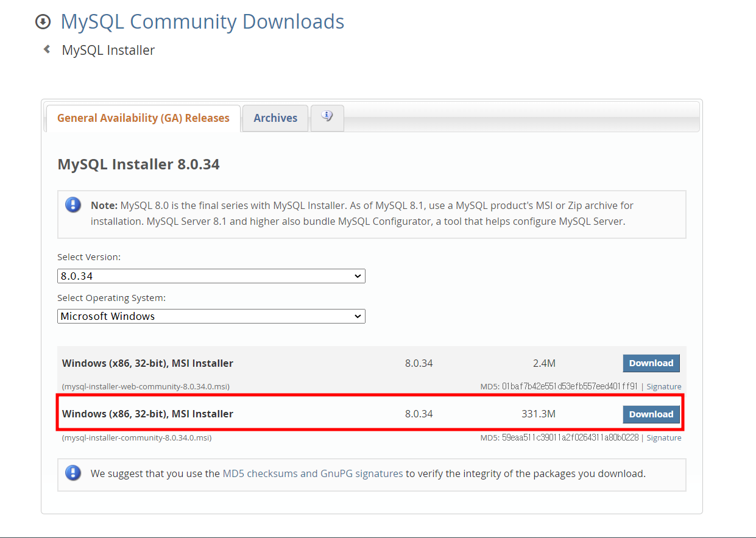Click the MySQL Installer 8.0.34 heading
The height and width of the screenshot is (538, 756).
[138, 165]
